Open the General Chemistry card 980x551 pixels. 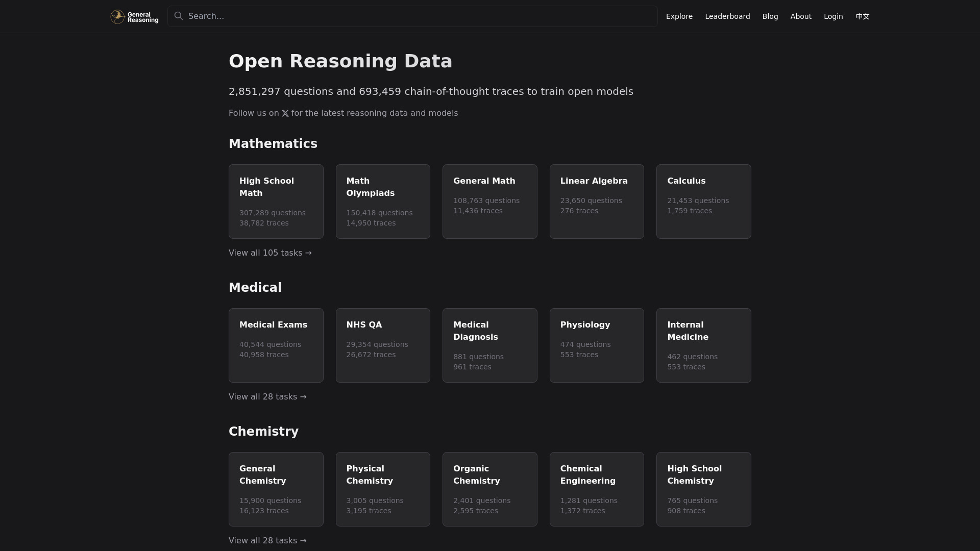click(276, 489)
